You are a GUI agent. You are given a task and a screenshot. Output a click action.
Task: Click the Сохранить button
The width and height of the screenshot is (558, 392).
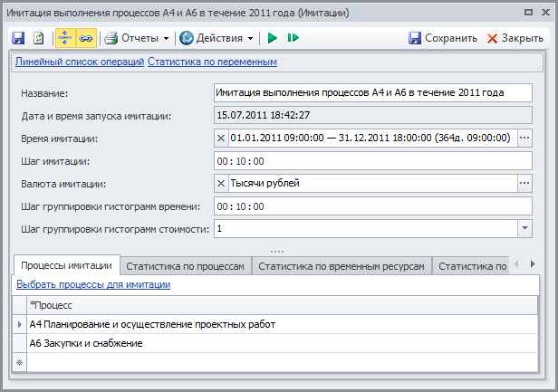tap(442, 38)
